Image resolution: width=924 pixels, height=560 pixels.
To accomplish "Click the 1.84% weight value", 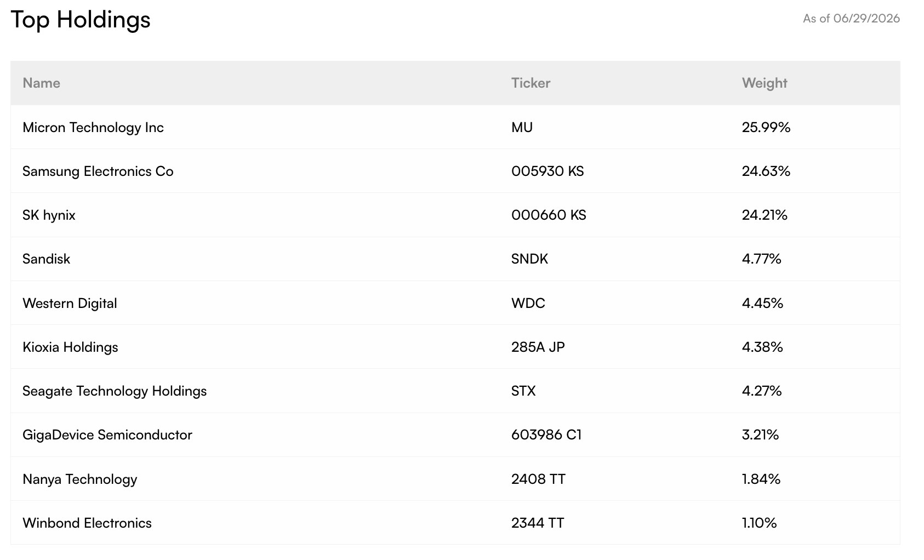I will click(x=761, y=479).
